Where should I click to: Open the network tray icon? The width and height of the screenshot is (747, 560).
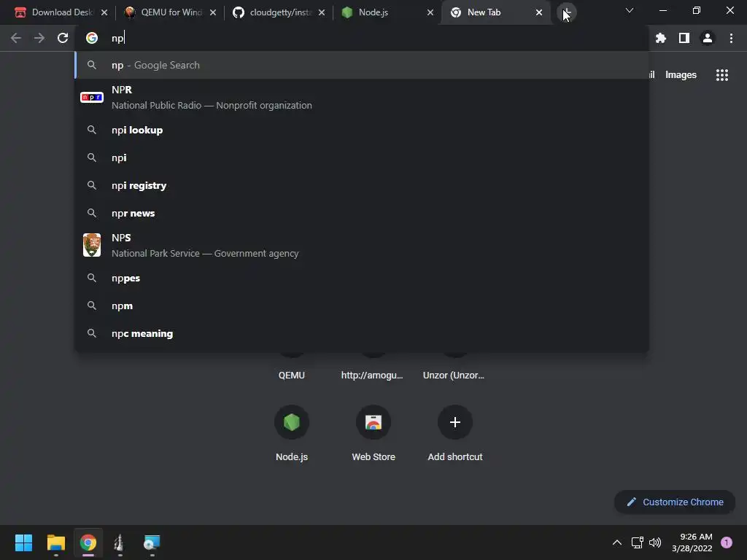638,542
